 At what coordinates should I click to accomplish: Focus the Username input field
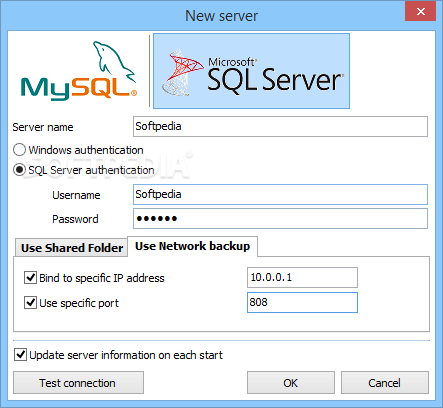click(280, 194)
